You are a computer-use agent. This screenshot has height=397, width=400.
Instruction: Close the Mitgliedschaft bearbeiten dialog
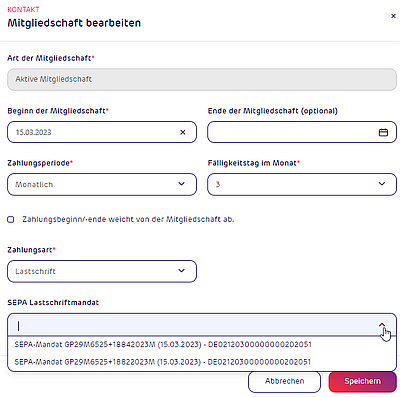point(393,16)
